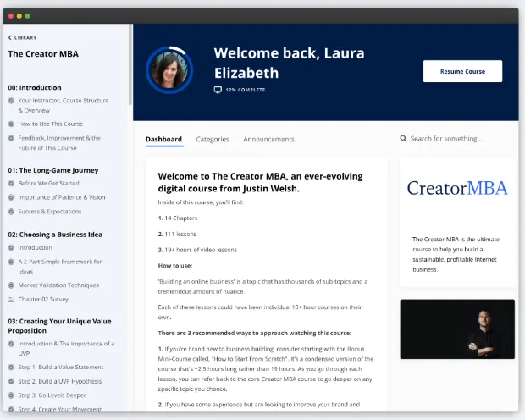
Task: Click the status icon beside 'Before We Get Started'
Action: [11, 183]
